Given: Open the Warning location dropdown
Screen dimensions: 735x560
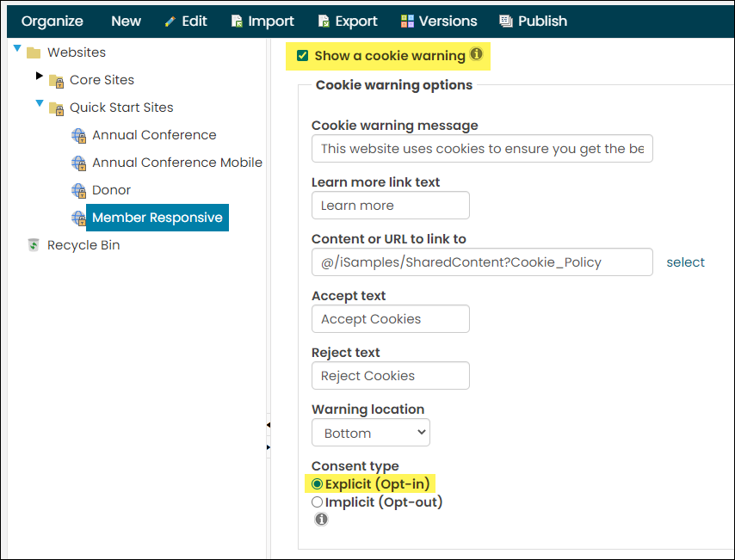Looking at the screenshot, I should 371,433.
